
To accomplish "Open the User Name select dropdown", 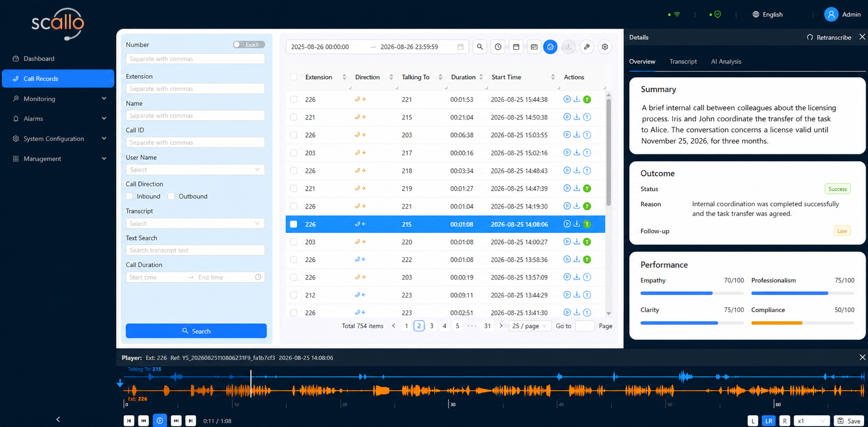I will (x=195, y=170).
